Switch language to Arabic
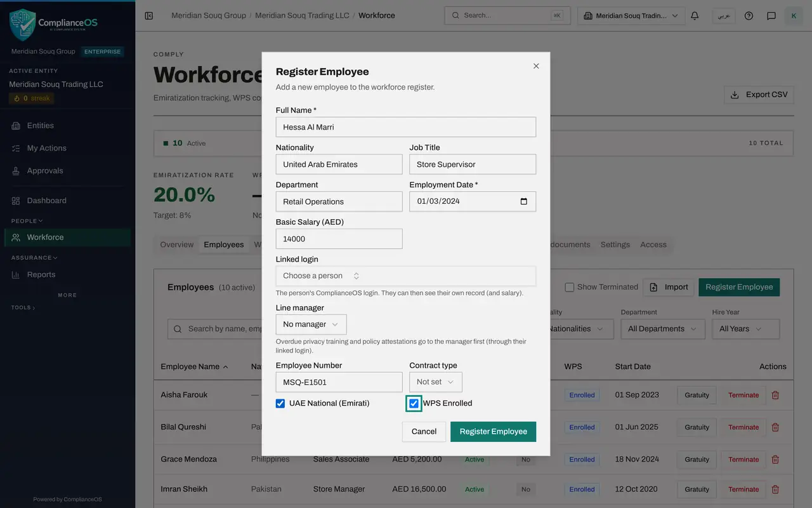 pos(724,16)
